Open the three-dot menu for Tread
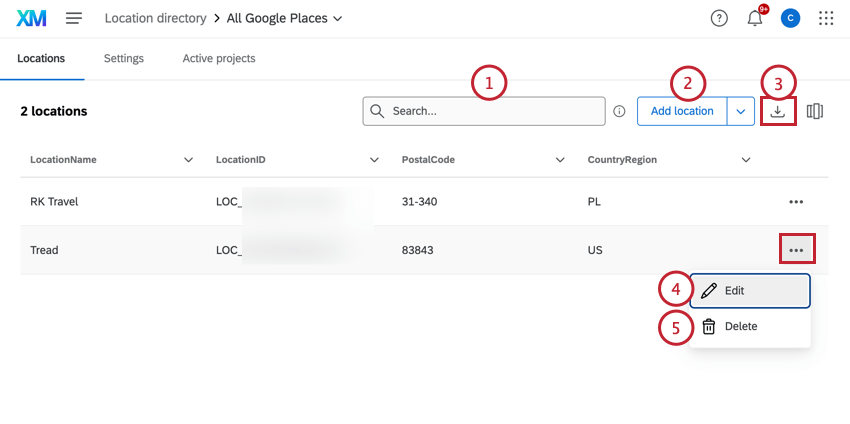The width and height of the screenshot is (850, 424). click(796, 250)
